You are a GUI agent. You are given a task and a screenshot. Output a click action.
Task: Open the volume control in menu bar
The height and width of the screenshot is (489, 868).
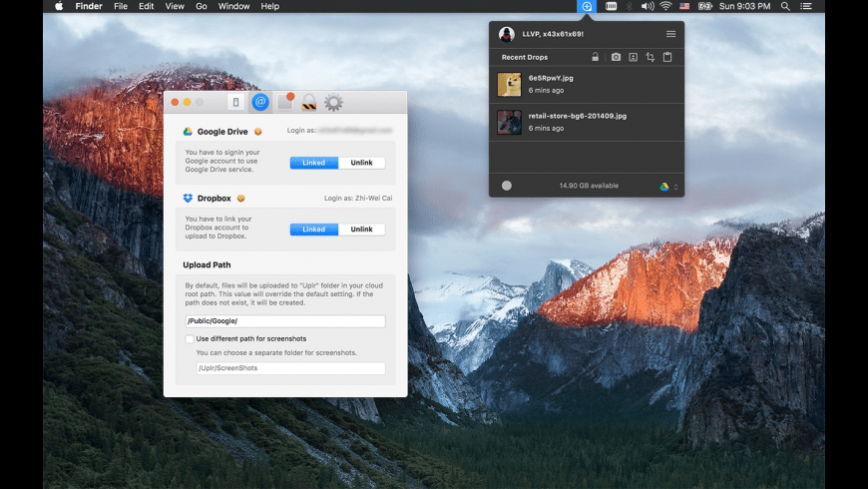pyautogui.click(x=648, y=6)
